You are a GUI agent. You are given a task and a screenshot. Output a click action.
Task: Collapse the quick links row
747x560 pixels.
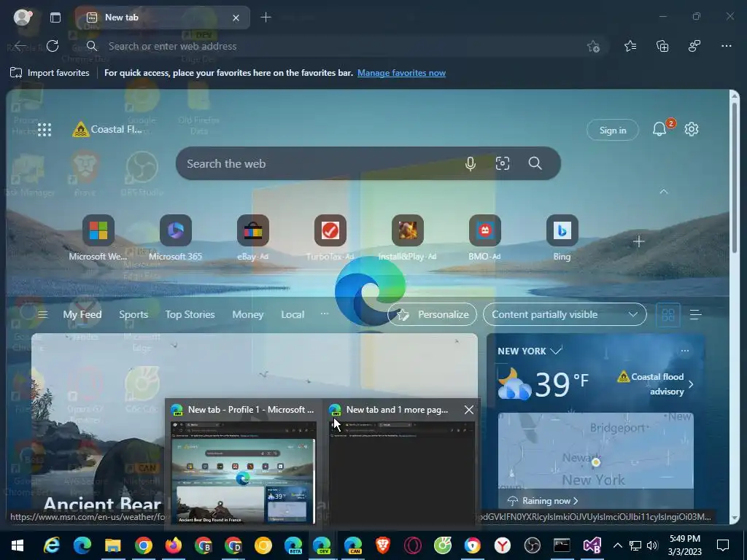point(664,192)
